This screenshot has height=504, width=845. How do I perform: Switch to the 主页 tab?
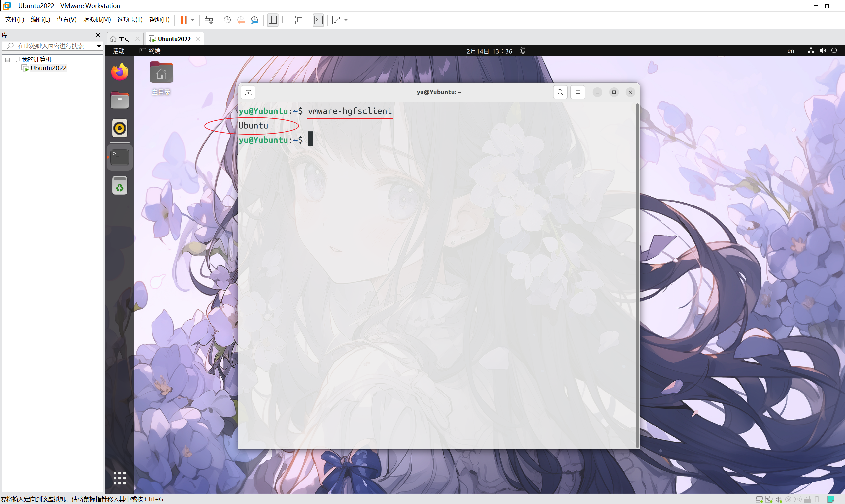point(120,39)
